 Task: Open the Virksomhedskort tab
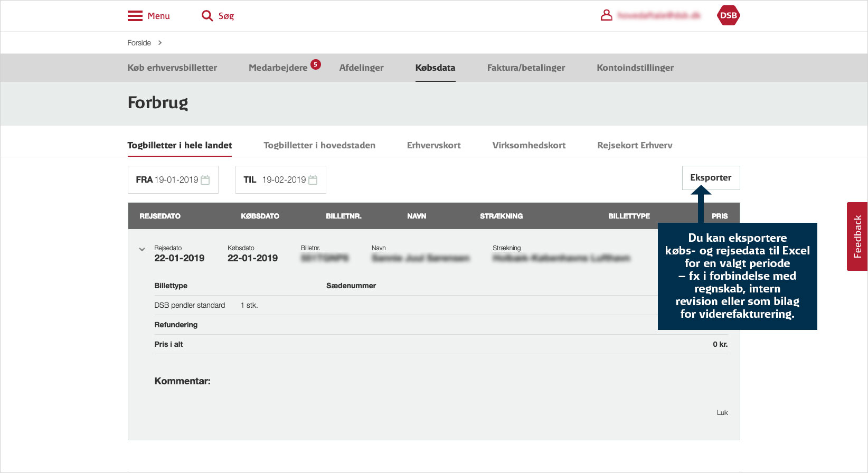529,145
